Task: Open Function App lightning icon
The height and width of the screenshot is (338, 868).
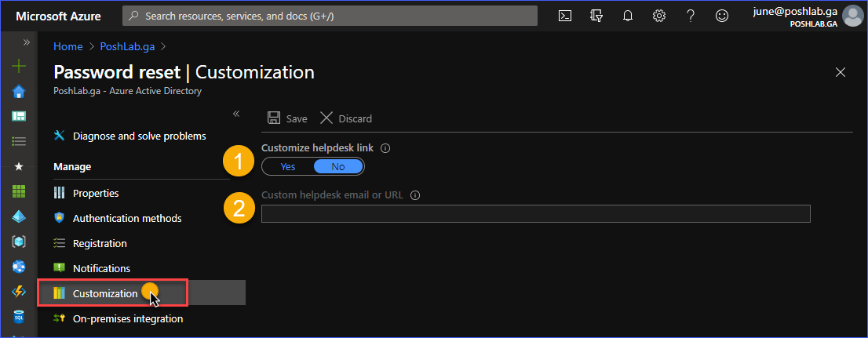Action: [19, 292]
